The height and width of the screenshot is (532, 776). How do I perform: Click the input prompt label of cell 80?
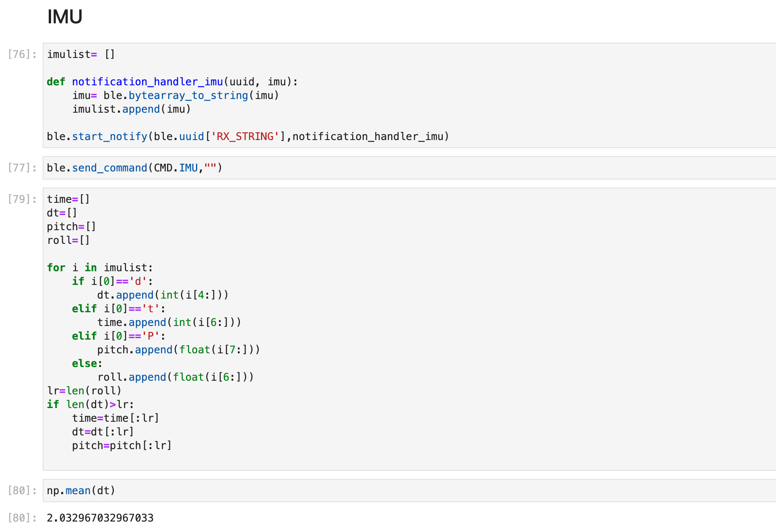pos(22,491)
